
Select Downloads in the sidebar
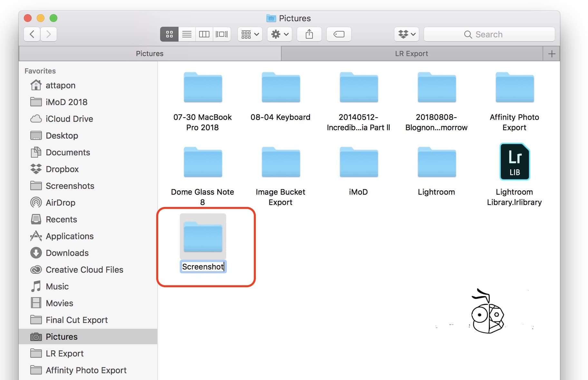[x=67, y=253]
